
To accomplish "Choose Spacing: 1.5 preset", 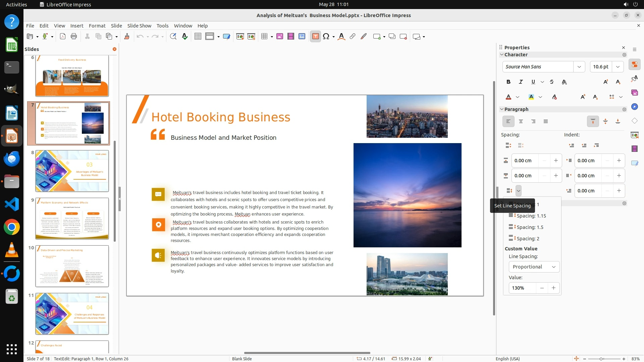I will pyautogui.click(x=530, y=227).
